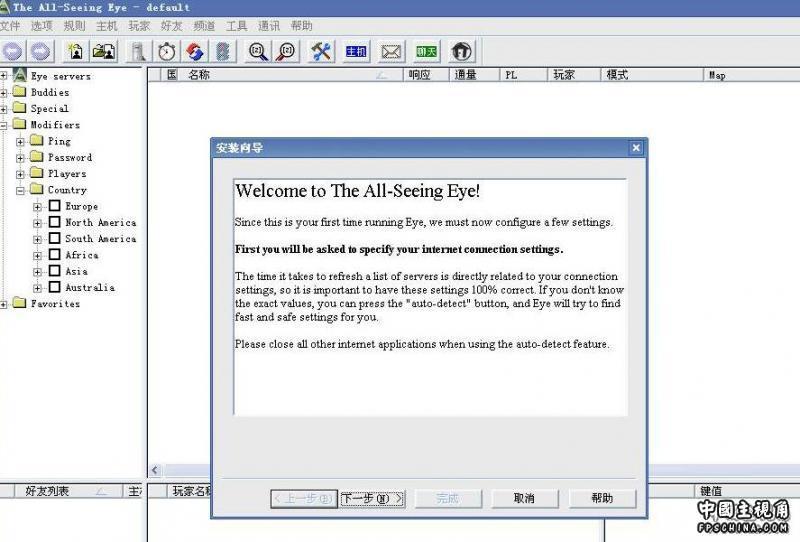Viewport: 800px width, 542px height.
Task: Click the open profile folder icon
Action: click(x=104, y=52)
